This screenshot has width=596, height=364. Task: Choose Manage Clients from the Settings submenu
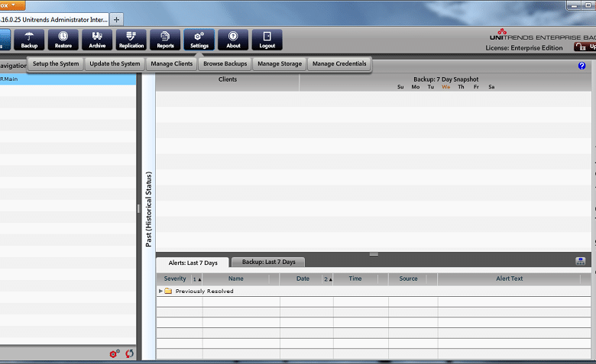click(x=172, y=64)
